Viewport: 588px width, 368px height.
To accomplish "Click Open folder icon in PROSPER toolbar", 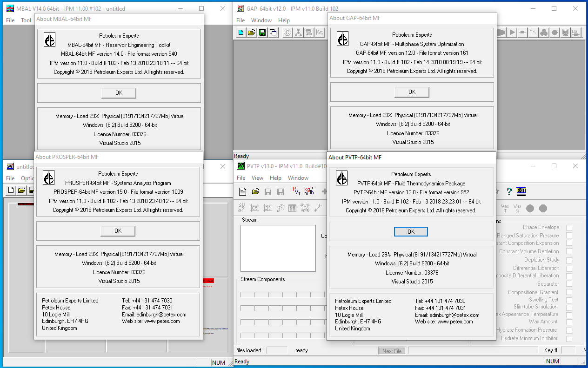I will (x=21, y=190).
